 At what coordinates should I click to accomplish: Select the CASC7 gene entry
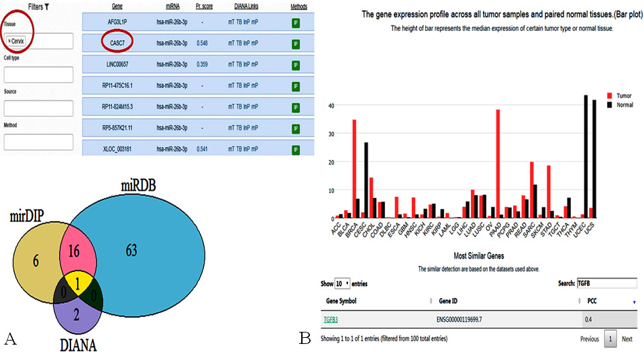pyautogui.click(x=117, y=43)
